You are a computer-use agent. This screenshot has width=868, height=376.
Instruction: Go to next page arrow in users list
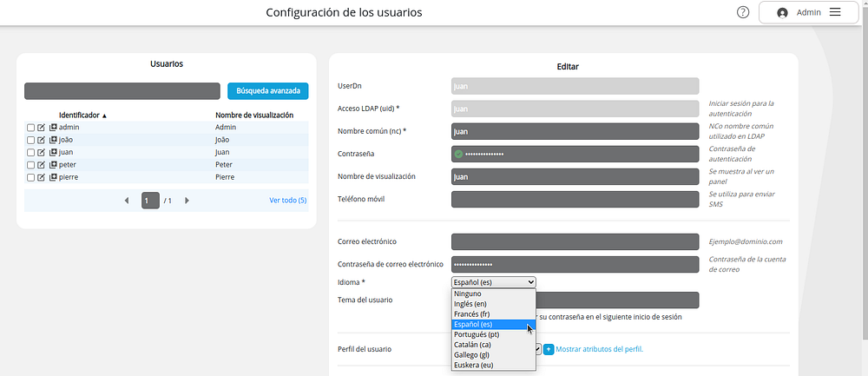tap(187, 201)
